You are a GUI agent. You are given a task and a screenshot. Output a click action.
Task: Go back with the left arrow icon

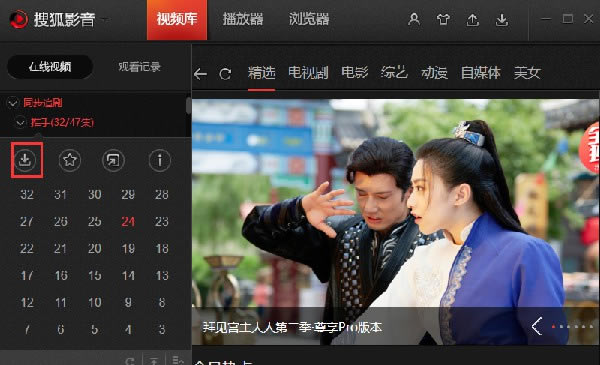(200, 73)
